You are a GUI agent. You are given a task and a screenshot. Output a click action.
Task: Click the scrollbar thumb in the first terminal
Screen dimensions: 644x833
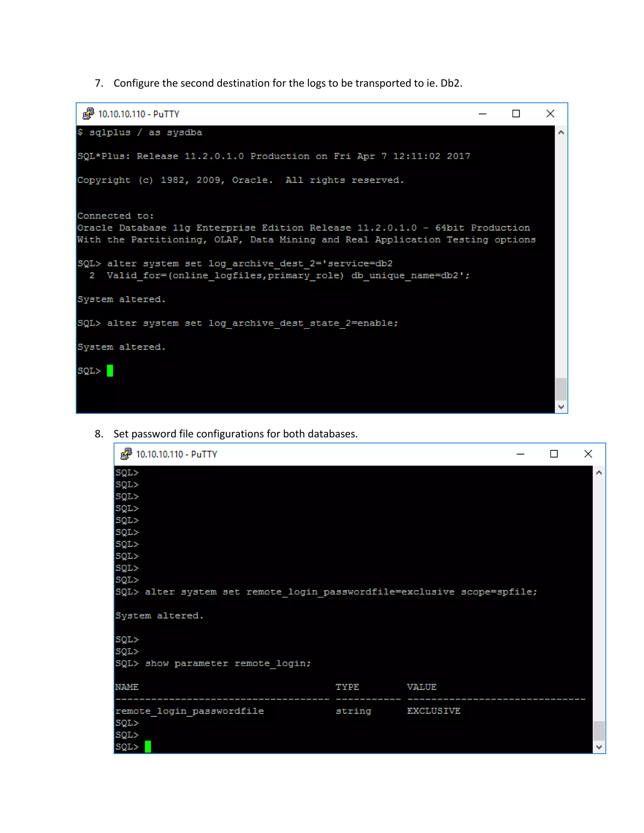point(561,389)
